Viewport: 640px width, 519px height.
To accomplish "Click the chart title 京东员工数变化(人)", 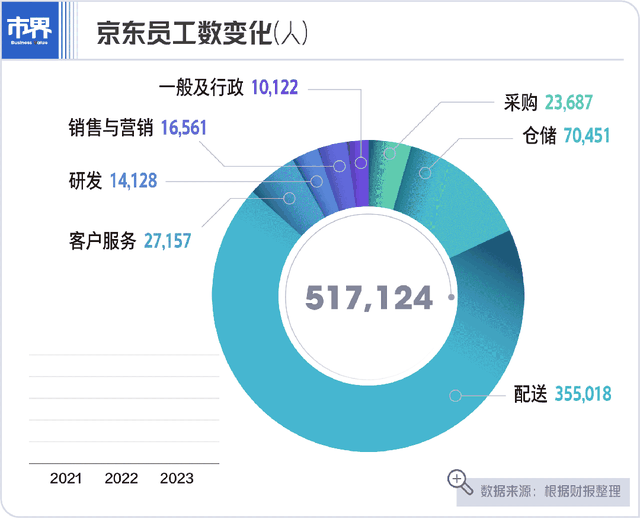I will tap(202, 33).
